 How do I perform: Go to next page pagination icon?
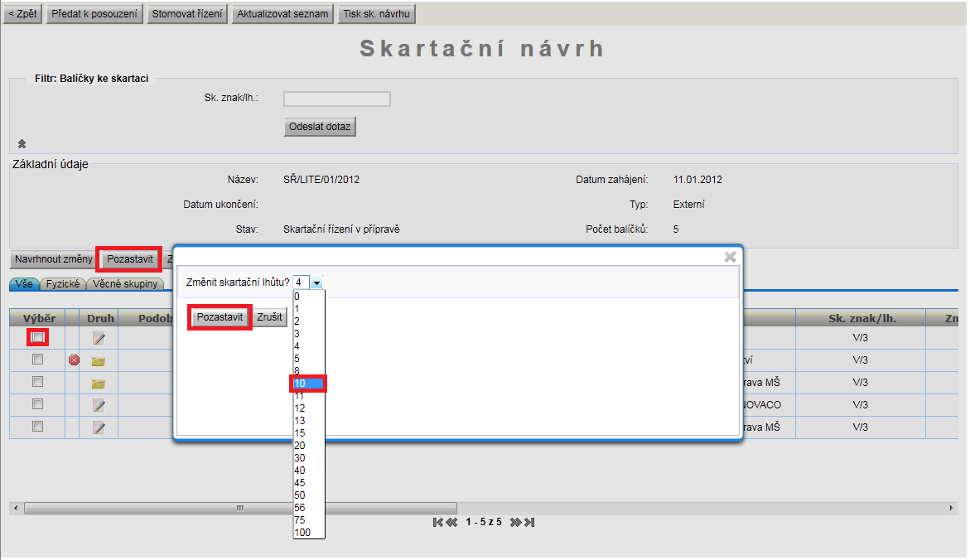pos(515,522)
